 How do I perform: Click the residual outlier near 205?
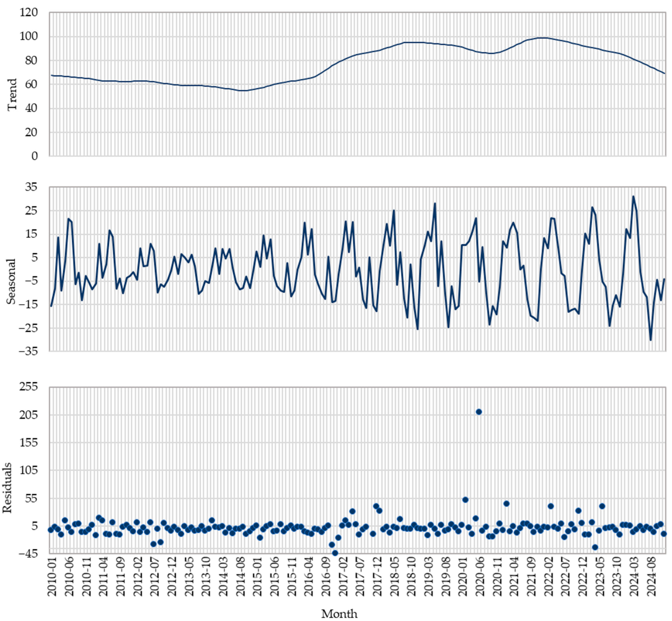tap(479, 412)
